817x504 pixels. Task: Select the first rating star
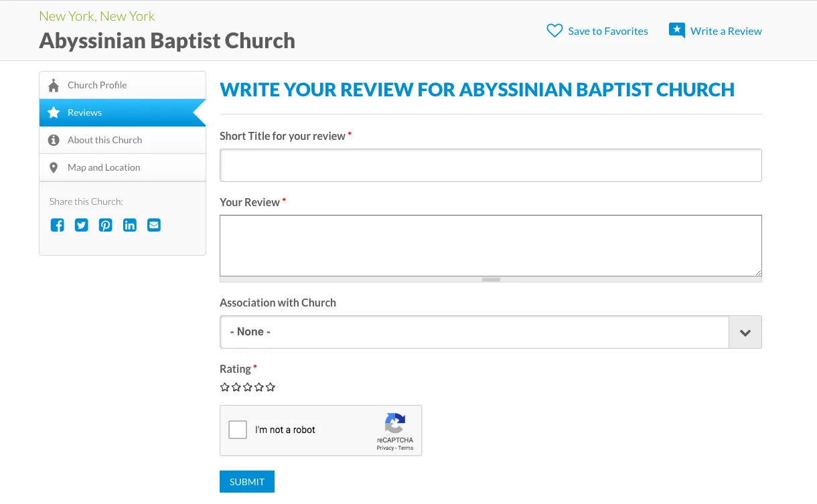point(225,387)
